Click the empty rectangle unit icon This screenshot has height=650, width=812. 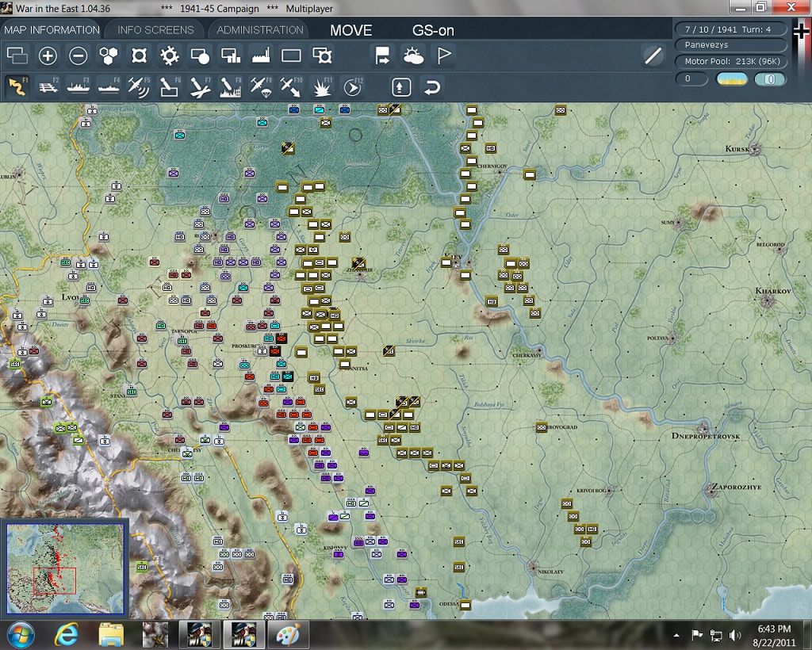coord(291,55)
